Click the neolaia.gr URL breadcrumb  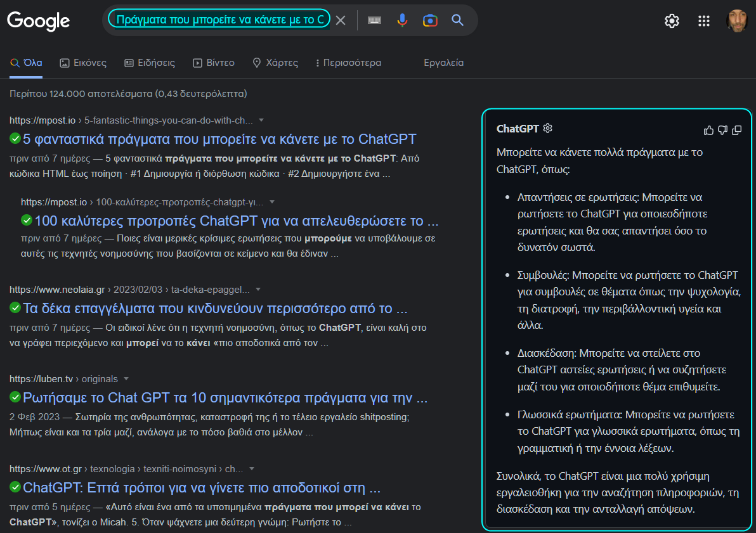click(129, 289)
